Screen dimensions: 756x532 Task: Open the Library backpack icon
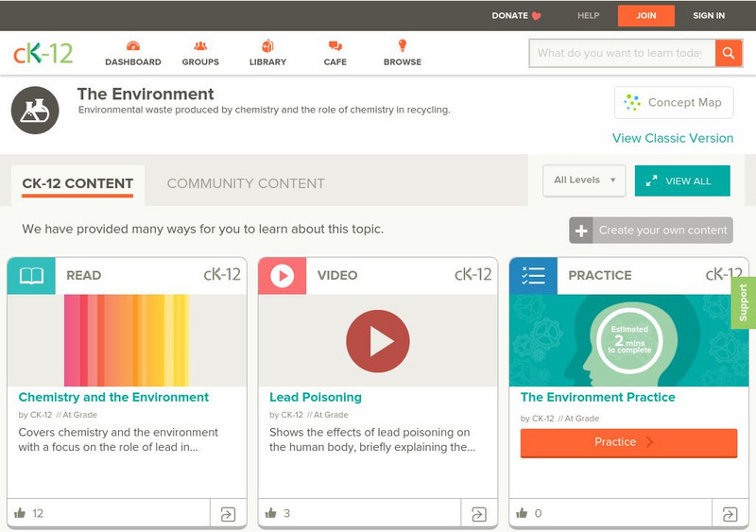tap(267, 45)
